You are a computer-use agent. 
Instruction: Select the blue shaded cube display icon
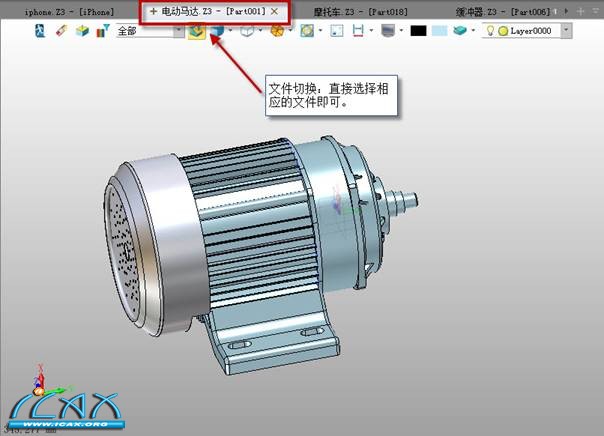pyautogui.click(x=218, y=31)
